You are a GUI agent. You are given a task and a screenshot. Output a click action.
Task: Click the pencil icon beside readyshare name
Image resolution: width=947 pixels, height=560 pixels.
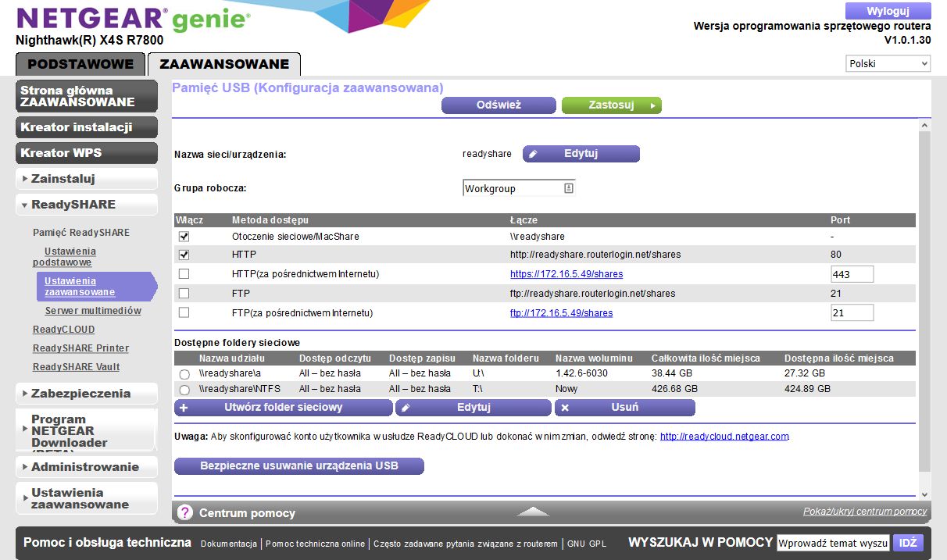click(x=533, y=154)
